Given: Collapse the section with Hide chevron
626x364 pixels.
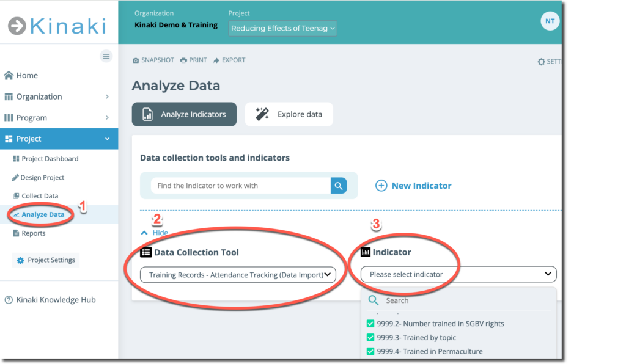Looking at the screenshot, I should [144, 233].
